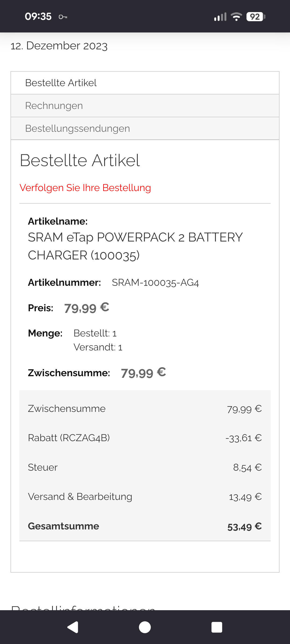
Task: Tap the Versand & Bearbeitung amount 13,49 €
Action: [245, 497]
